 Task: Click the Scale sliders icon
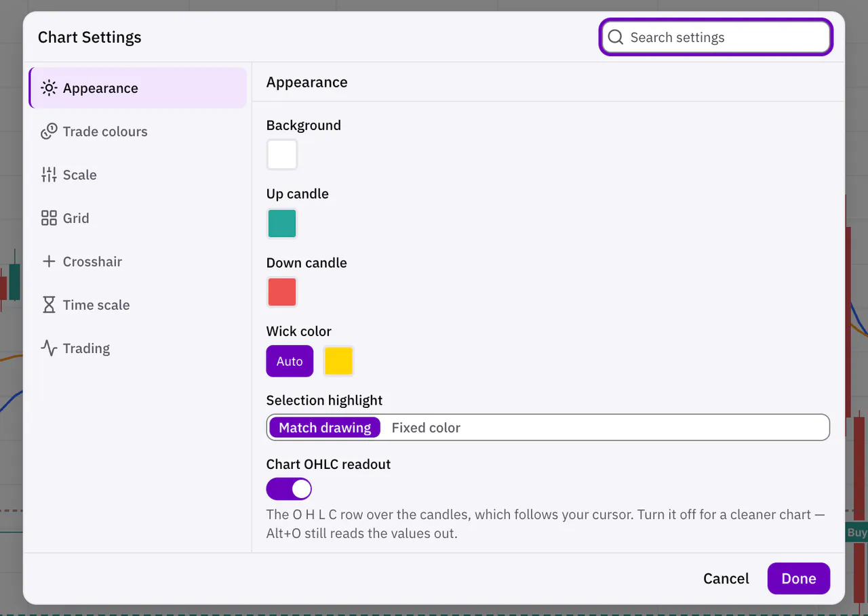pos(49,175)
